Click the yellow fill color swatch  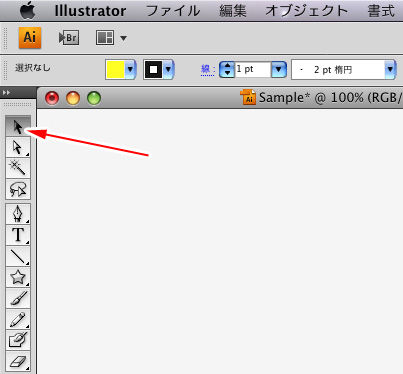(115, 70)
